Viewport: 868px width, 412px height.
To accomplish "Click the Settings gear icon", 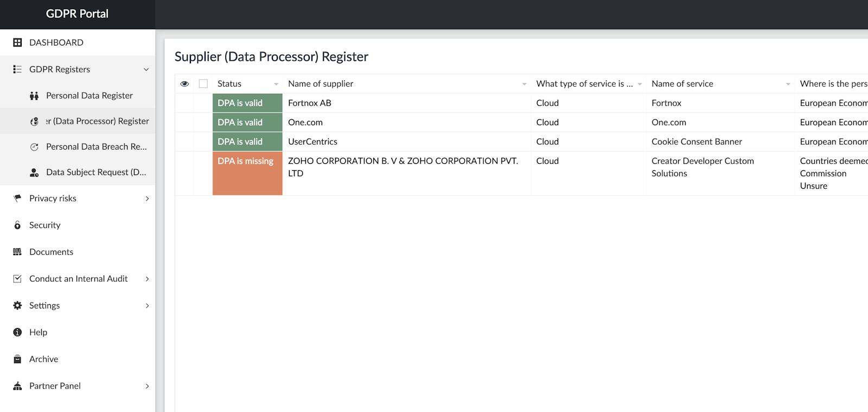I will point(17,306).
